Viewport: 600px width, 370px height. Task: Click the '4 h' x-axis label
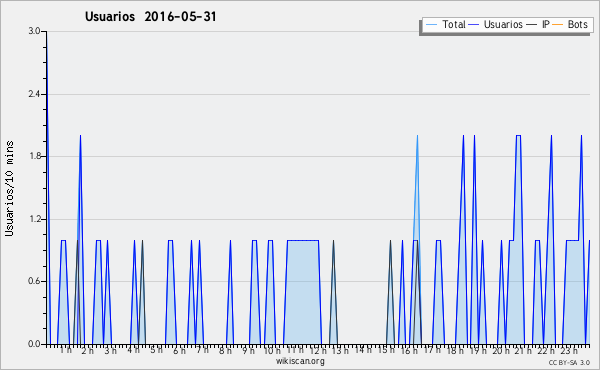coord(133,350)
